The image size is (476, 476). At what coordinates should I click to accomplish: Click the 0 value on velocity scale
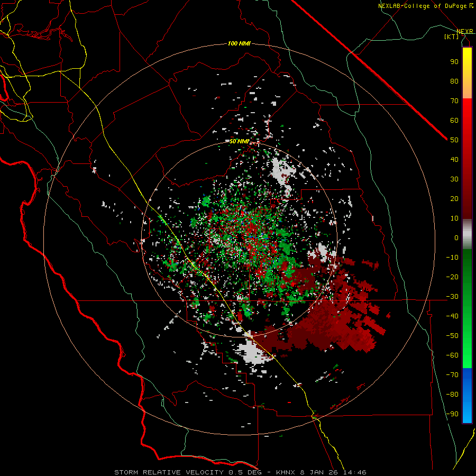click(x=456, y=238)
